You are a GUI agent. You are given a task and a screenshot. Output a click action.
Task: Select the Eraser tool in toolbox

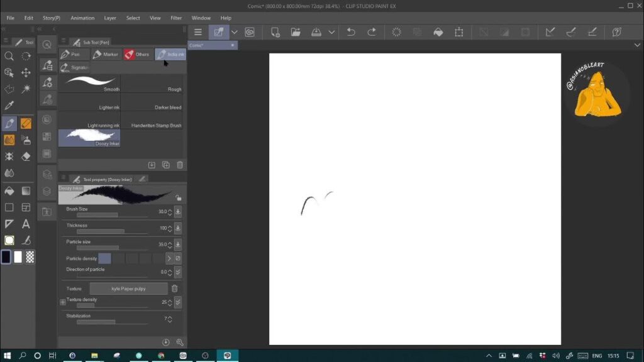pos(26,156)
